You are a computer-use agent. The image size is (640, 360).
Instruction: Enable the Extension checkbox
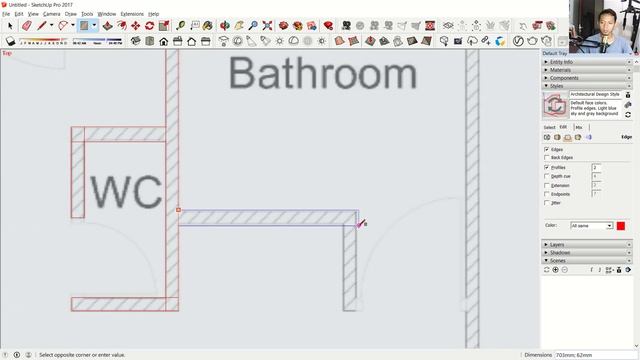coord(547,185)
